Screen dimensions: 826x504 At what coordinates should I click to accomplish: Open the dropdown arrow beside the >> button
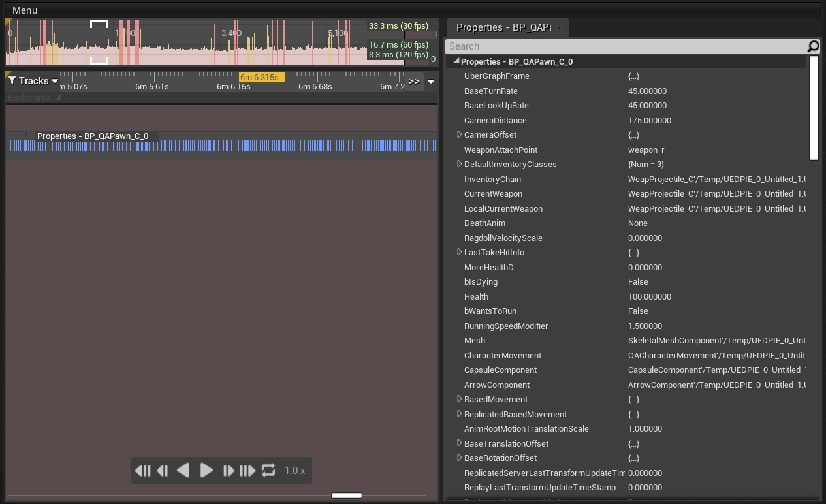(x=431, y=82)
